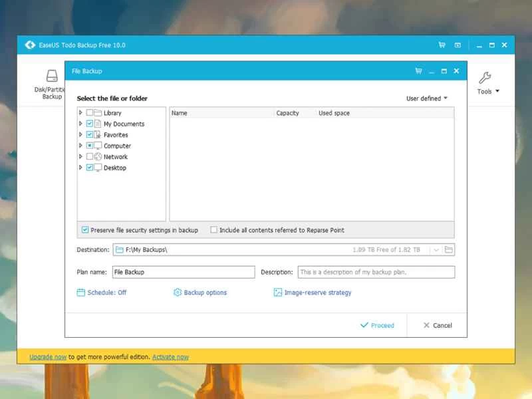The image size is (532, 399).
Task: Expand the Library tree node
Action: (x=80, y=112)
